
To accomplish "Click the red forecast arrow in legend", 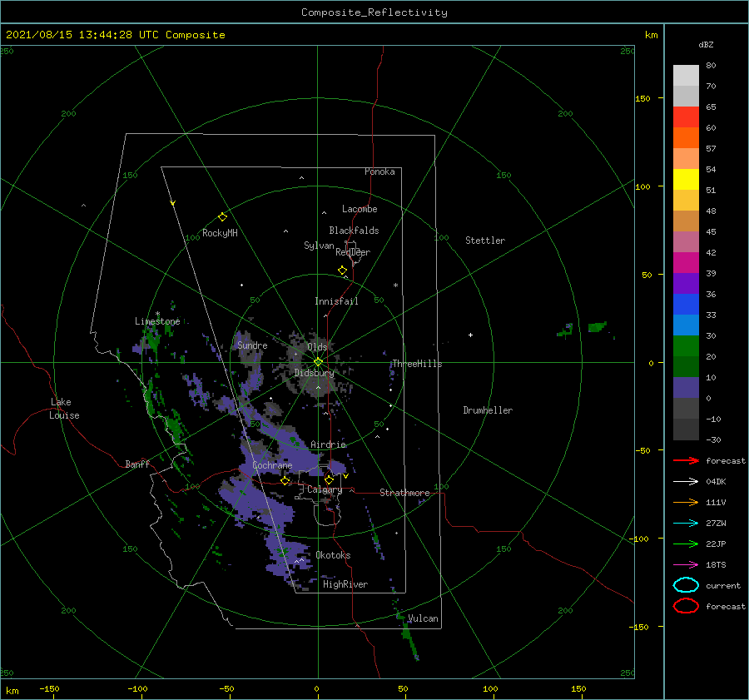I will coord(686,460).
